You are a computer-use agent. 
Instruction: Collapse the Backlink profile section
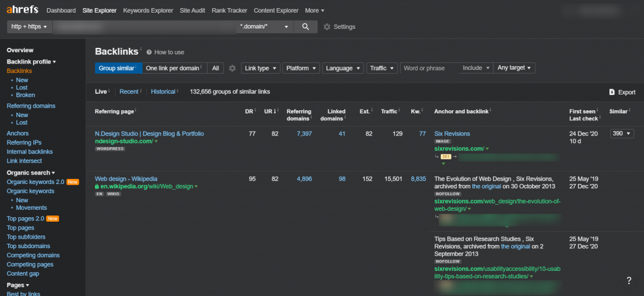[31, 62]
